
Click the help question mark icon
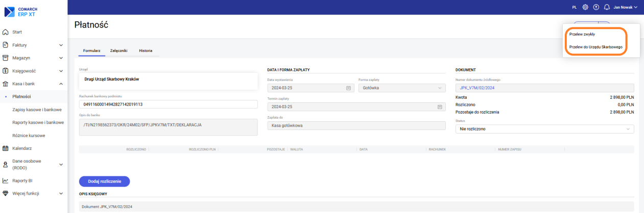(596, 8)
